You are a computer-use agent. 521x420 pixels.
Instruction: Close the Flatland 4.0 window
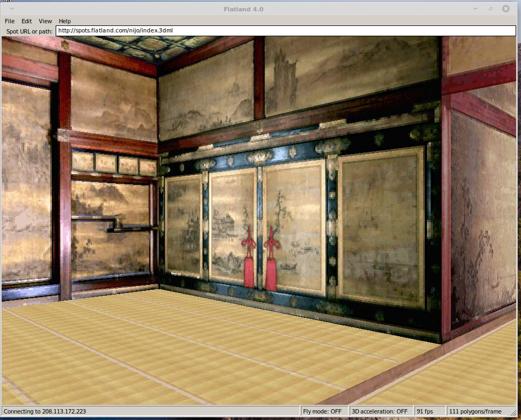tap(506, 9)
